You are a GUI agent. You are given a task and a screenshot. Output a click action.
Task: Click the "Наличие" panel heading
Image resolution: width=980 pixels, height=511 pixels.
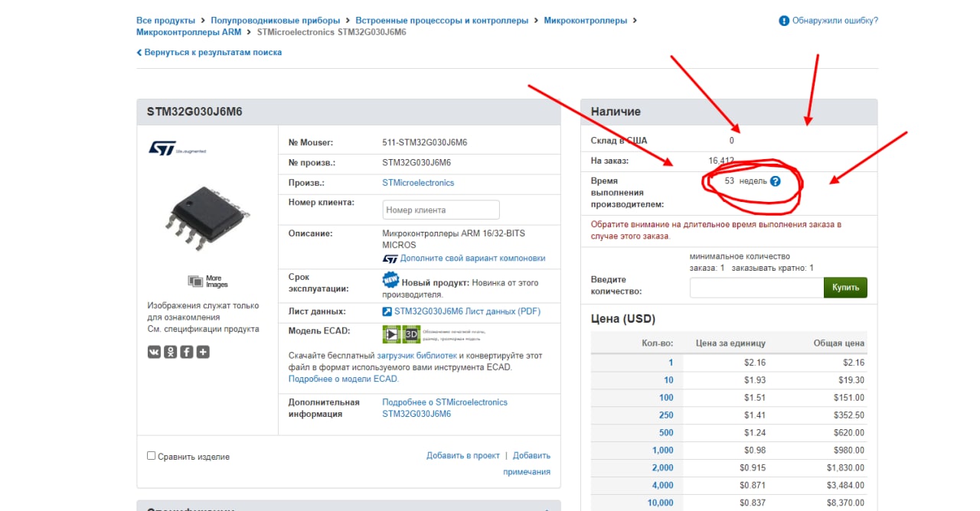point(616,112)
